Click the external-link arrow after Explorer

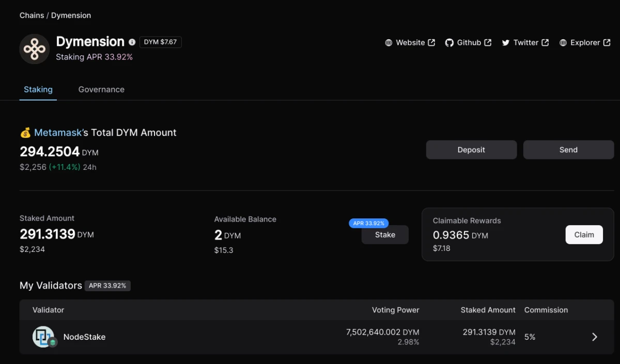[x=607, y=43]
